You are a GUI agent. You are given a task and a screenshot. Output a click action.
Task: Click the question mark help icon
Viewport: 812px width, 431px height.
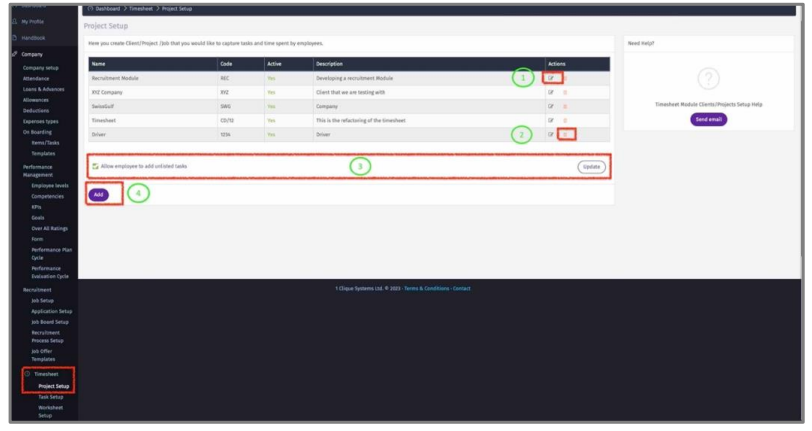(707, 81)
